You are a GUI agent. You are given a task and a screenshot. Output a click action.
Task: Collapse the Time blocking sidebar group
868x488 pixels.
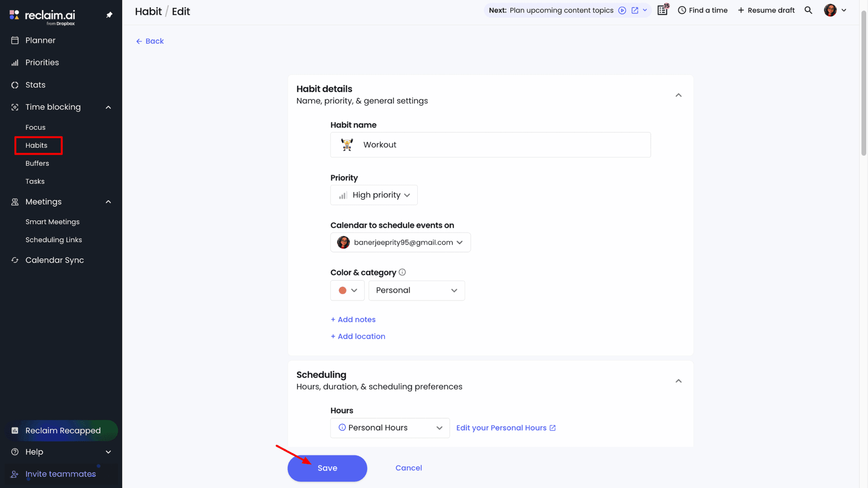point(108,107)
